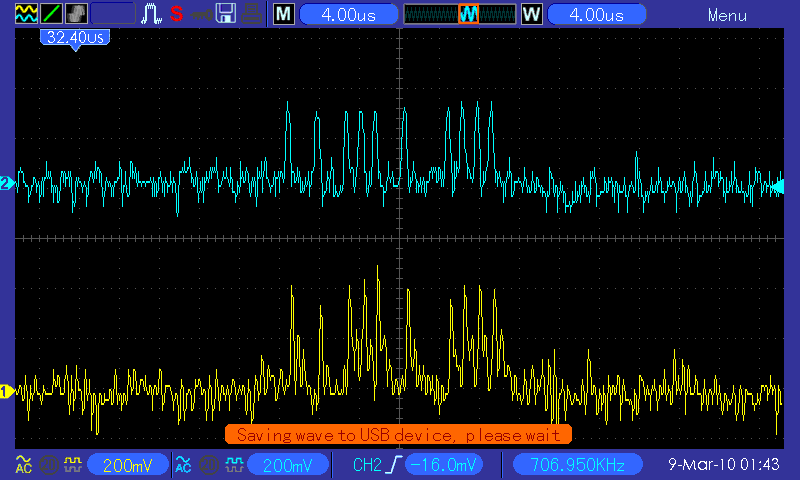Click the cyan CH2 200mV scale readout
This screenshot has width=800, height=480.
(287, 465)
